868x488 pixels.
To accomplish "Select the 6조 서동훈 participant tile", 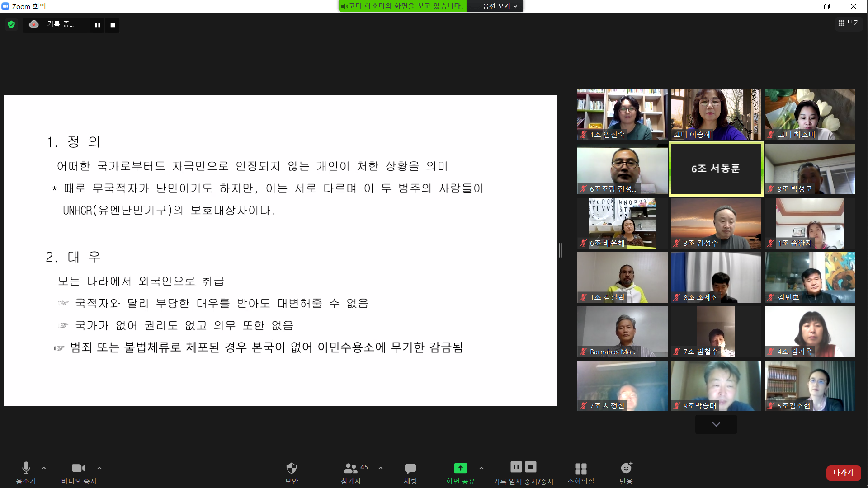I will pos(716,169).
